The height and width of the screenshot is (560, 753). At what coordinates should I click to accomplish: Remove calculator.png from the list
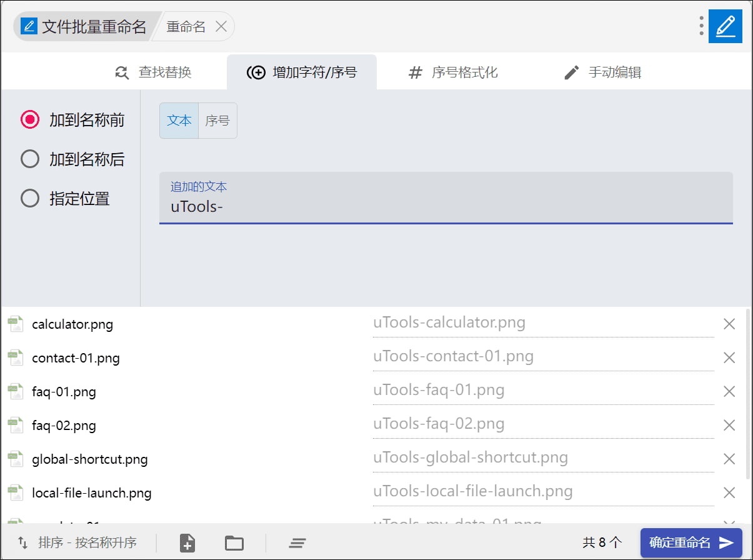coord(729,324)
